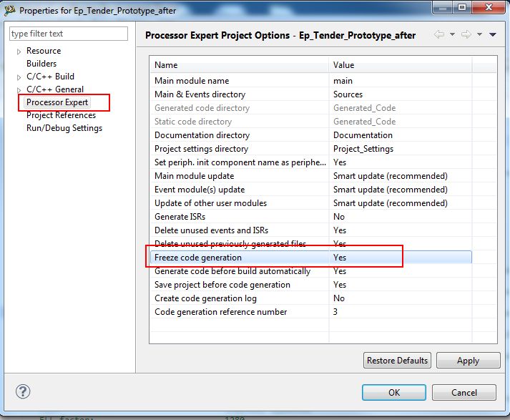
Task: Expand the Resource tree node
Action: (19, 52)
